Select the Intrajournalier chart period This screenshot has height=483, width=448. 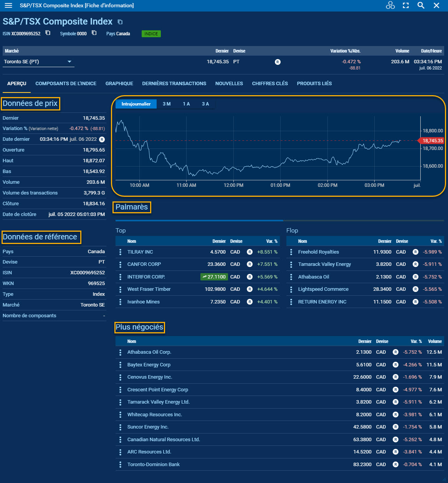(x=136, y=104)
